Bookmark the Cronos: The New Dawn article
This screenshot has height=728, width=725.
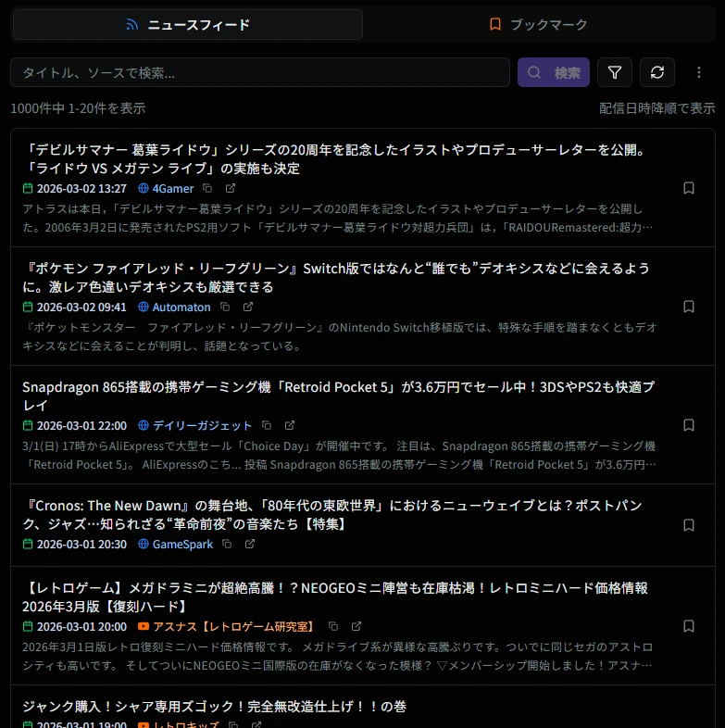[688, 525]
